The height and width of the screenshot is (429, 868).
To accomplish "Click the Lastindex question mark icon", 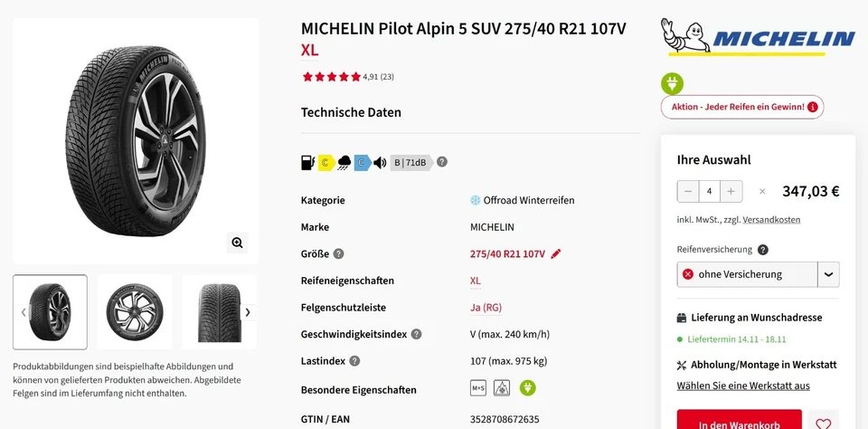I will [354, 361].
